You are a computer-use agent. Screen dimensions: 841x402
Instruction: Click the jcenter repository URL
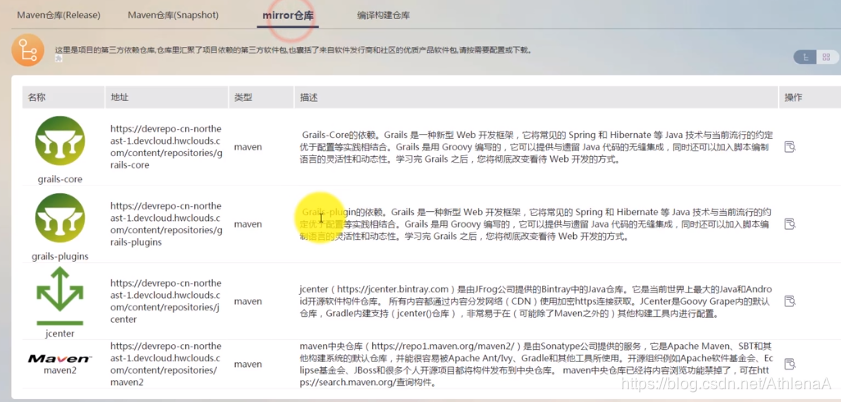(166, 301)
